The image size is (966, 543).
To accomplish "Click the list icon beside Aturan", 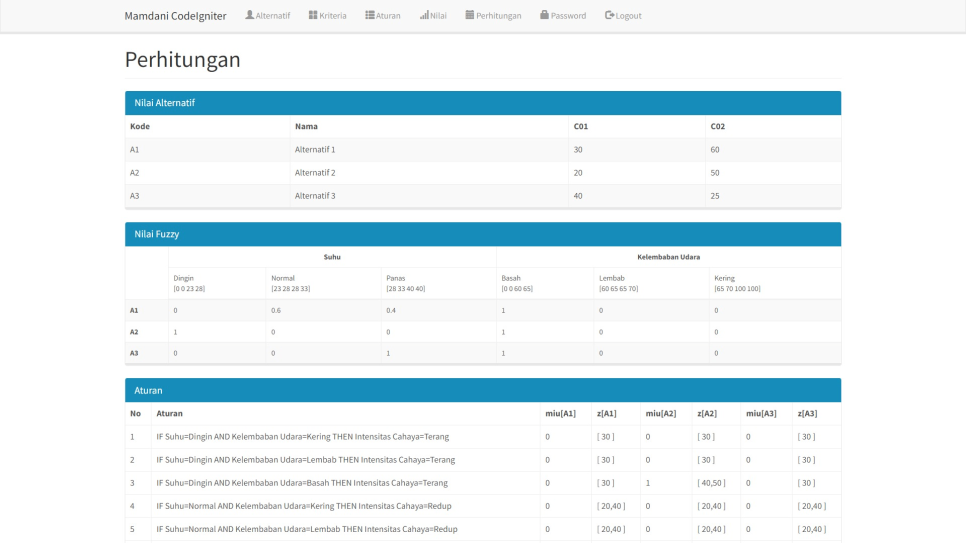I will [370, 15].
